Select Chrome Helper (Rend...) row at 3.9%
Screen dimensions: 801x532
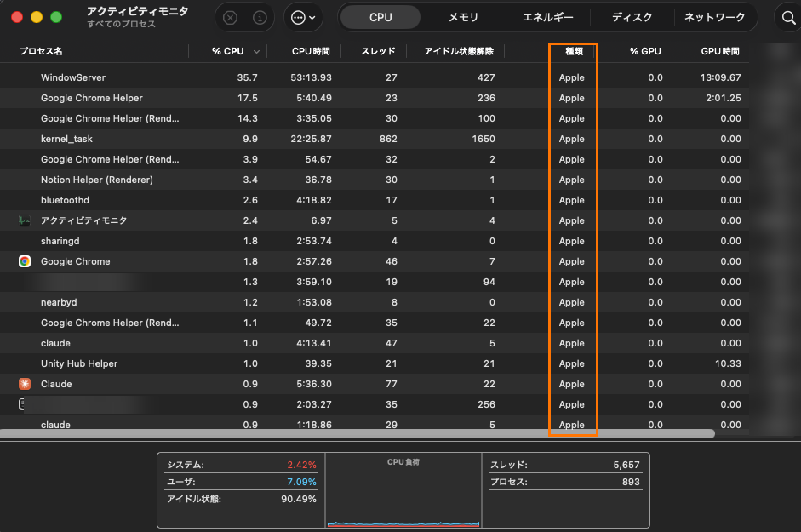[375, 159]
